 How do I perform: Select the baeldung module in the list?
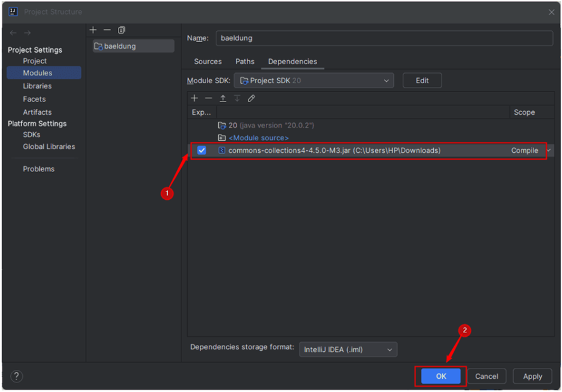tap(133, 46)
